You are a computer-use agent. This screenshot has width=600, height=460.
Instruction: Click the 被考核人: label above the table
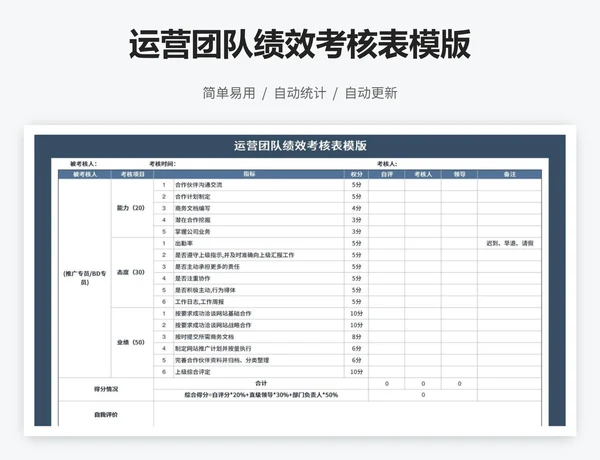click(x=83, y=164)
